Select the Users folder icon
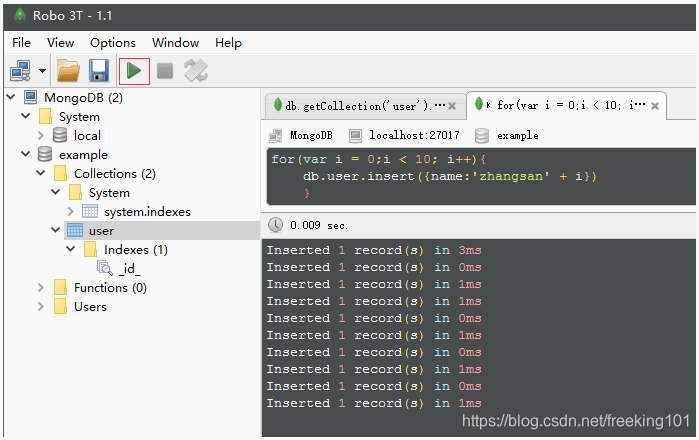The width and height of the screenshot is (699, 440). 60,306
